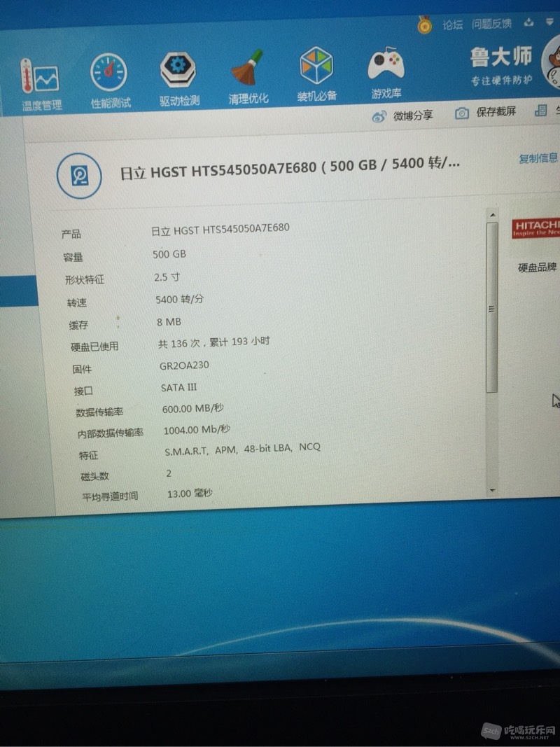This screenshot has height=747, width=560.
Task: Launch 性能测试 performance test
Action: click(110, 81)
